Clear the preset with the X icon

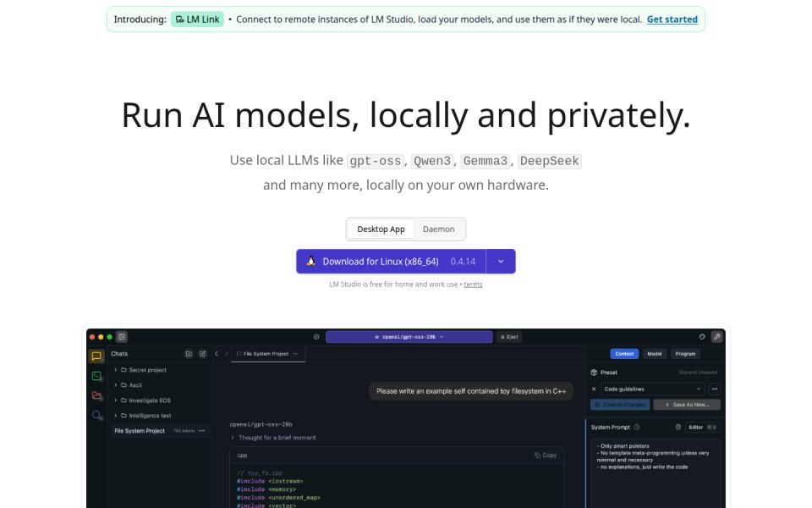coord(594,389)
